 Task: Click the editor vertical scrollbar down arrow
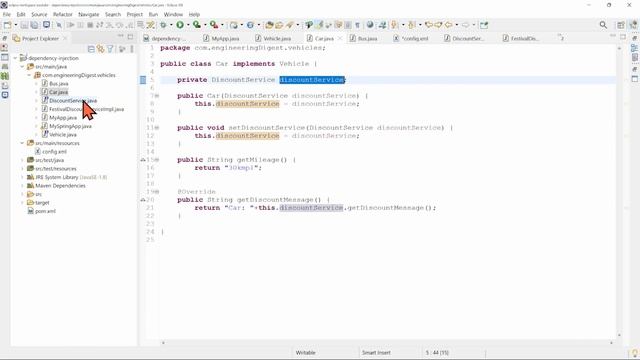[x=619, y=336]
